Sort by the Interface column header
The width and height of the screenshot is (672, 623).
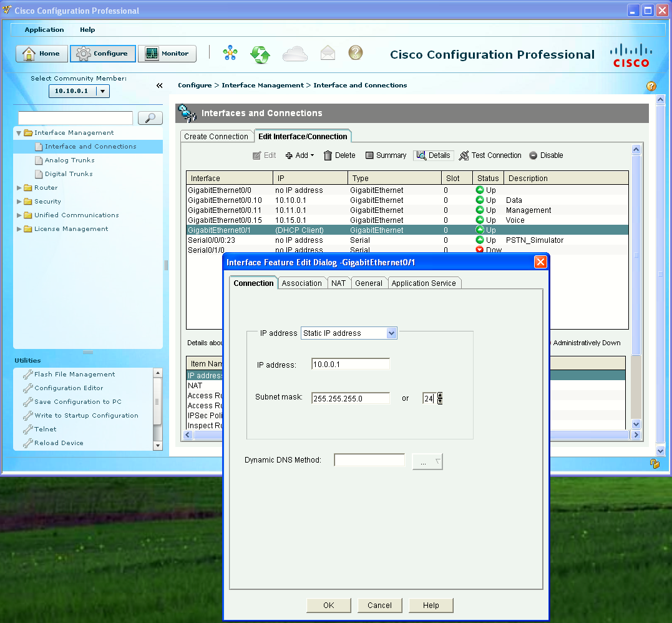click(x=230, y=178)
